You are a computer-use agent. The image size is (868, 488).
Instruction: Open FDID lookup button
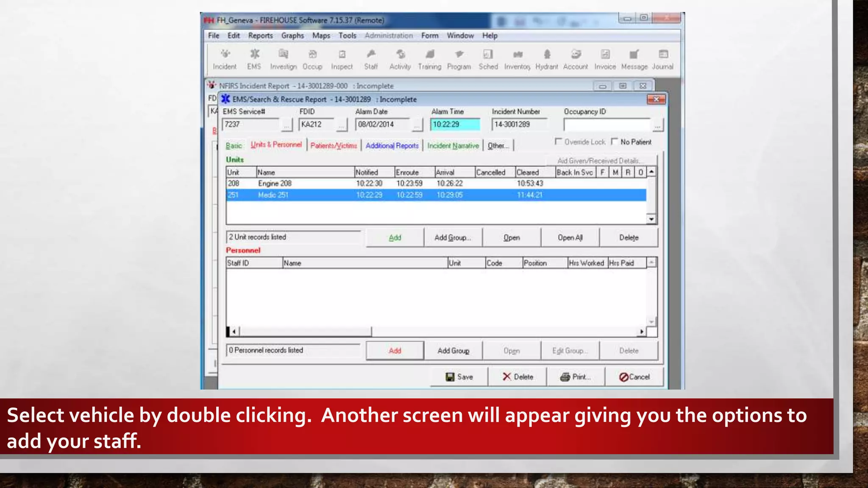click(x=342, y=125)
